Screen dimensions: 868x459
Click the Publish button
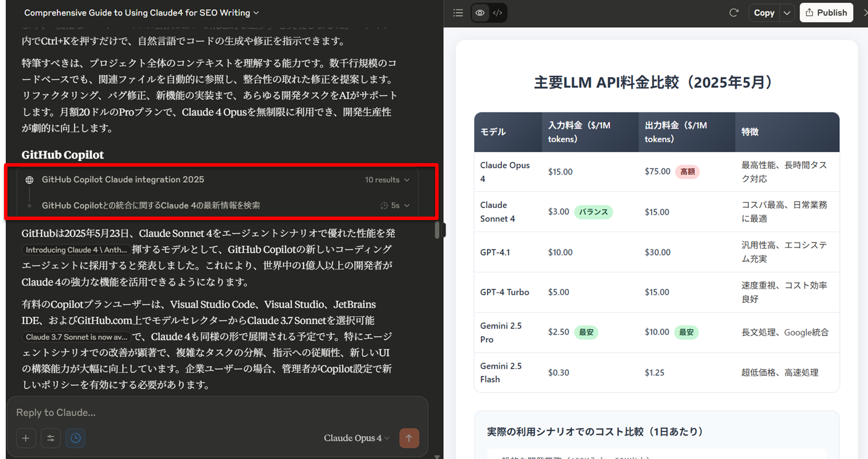(826, 13)
